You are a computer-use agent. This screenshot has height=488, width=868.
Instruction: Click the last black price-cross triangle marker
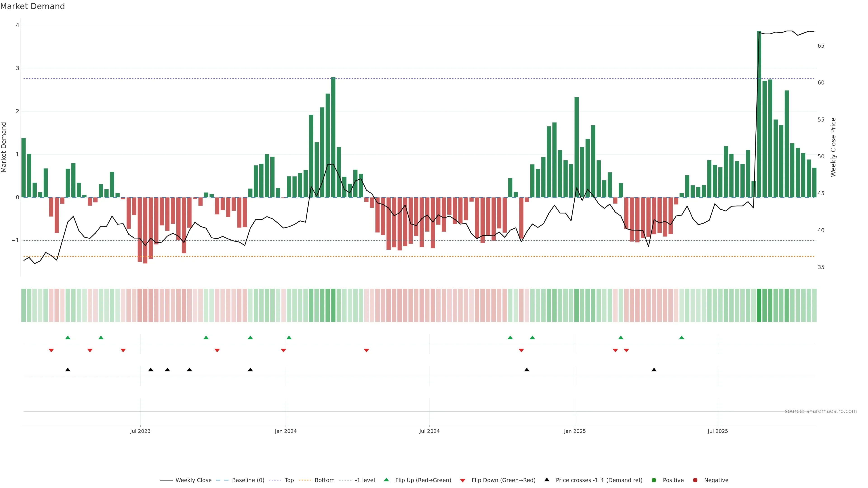[x=654, y=370]
